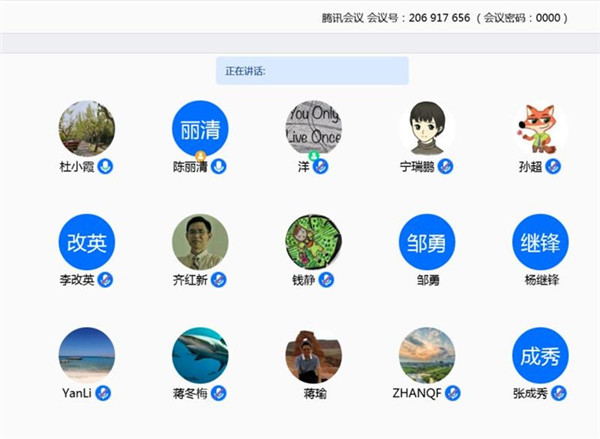Click the microphone icon next to 陈丽清
The height and width of the screenshot is (439, 600).
pos(220,167)
